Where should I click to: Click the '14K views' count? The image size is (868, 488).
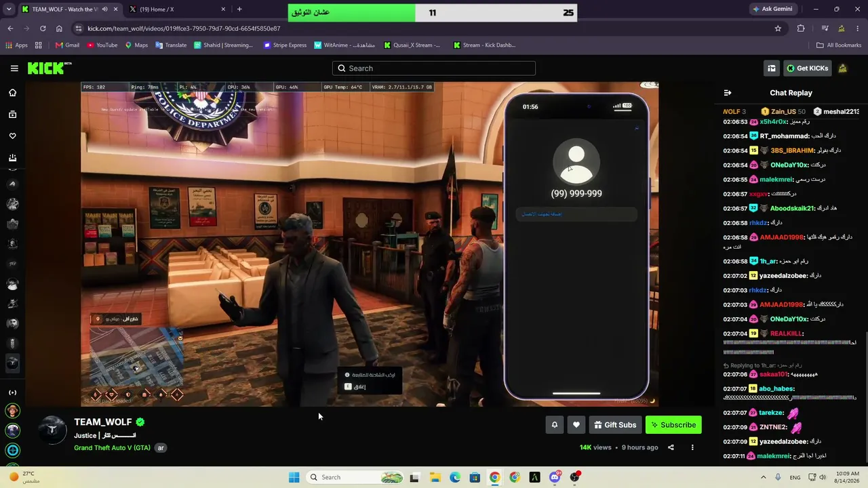(x=595, y=447)
